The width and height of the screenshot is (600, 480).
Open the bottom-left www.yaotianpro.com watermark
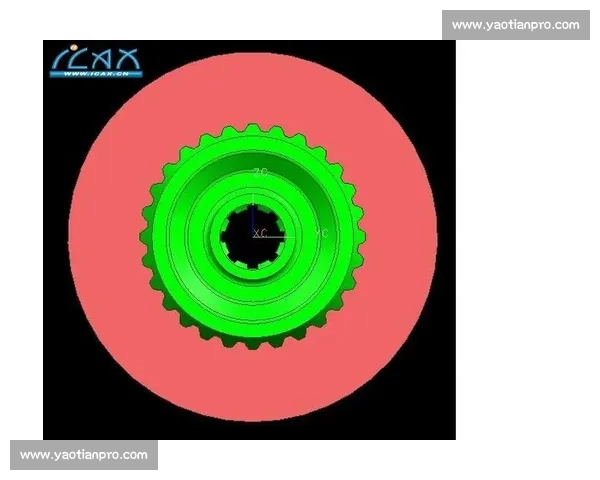(84, 455)
